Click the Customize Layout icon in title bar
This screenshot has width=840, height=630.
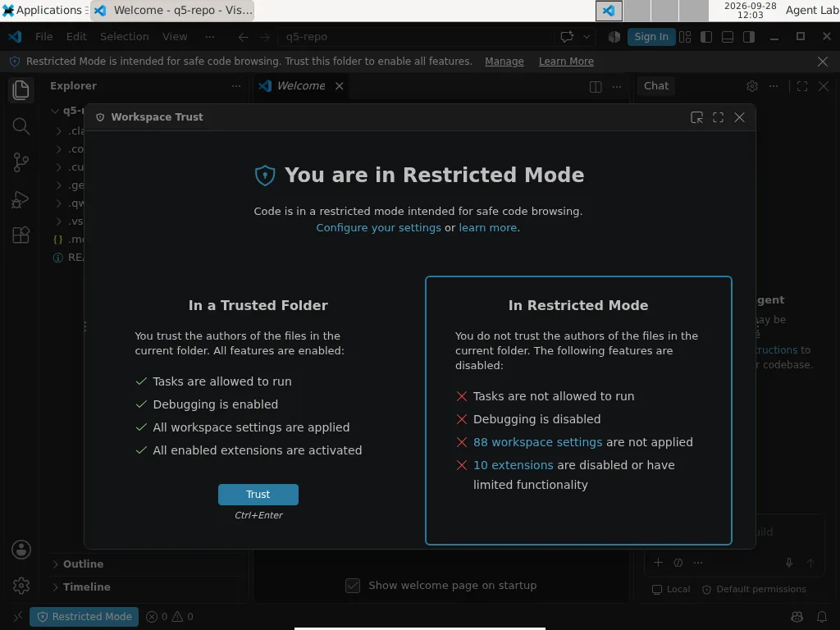[x=685, y=37]
